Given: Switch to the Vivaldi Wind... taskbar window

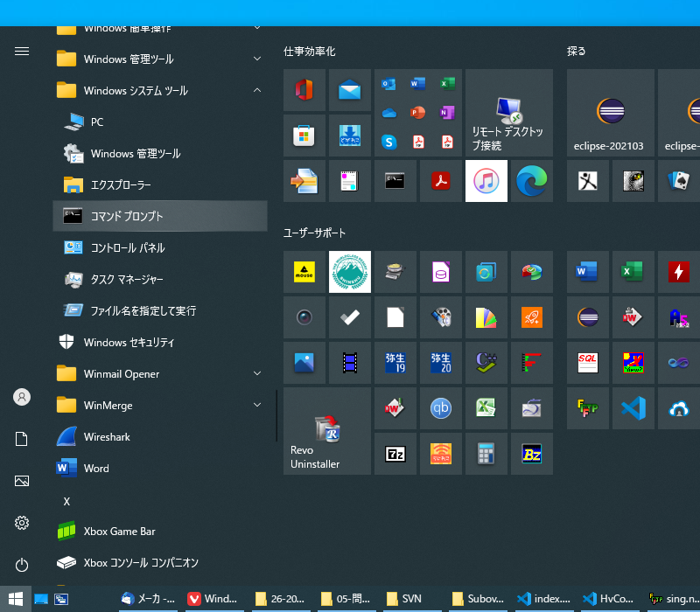Looking at the screenshot, I should tap(214, 599).
